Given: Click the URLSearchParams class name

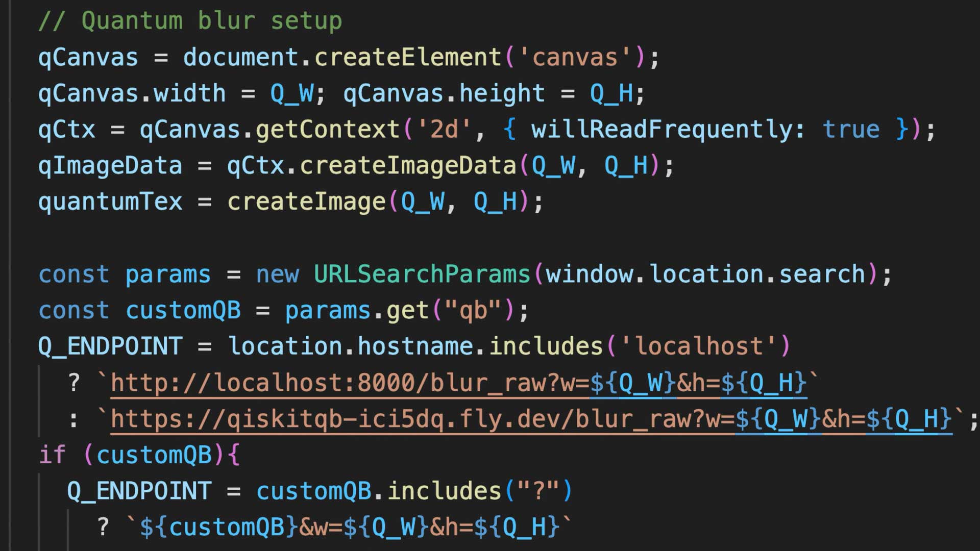Looking at the screenshot, I should point(422,274).
